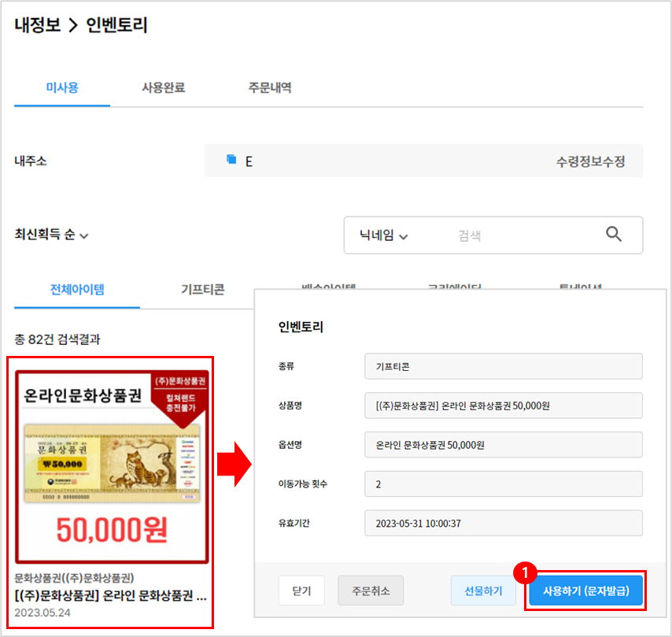Click the item date 2023.05.24

click(42, 613)
